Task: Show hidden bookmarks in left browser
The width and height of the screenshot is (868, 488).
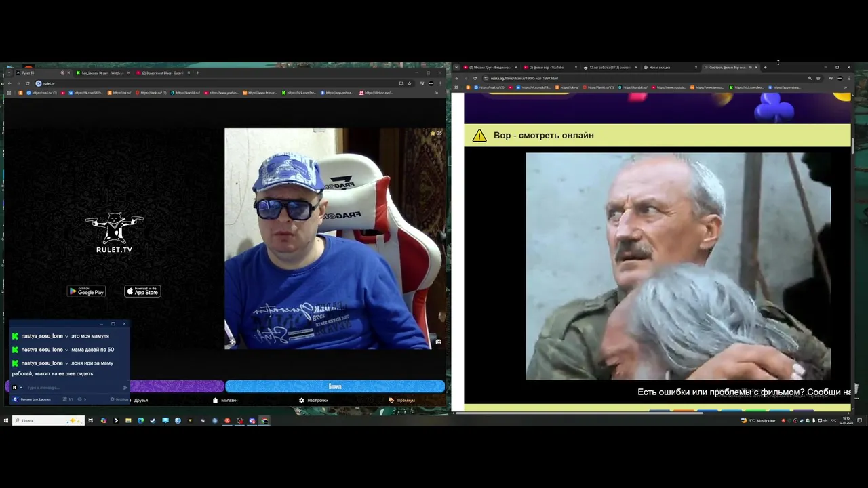Action: click(x=437, y=93)
